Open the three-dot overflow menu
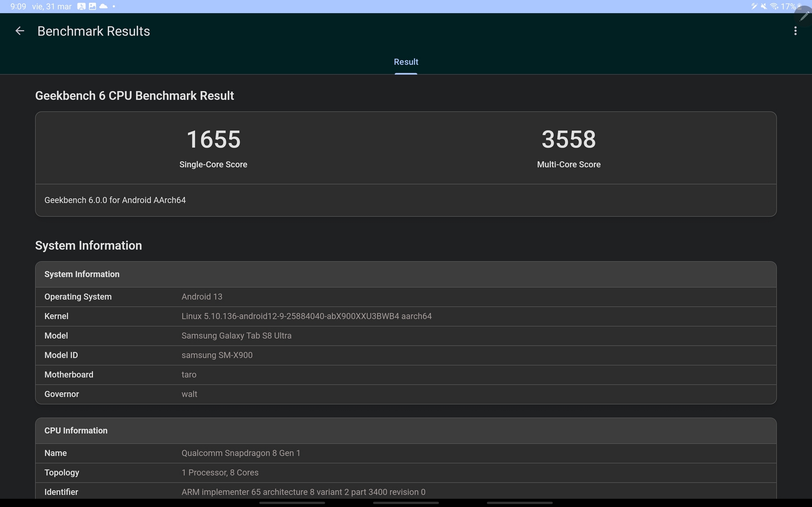 pos(795,31)
